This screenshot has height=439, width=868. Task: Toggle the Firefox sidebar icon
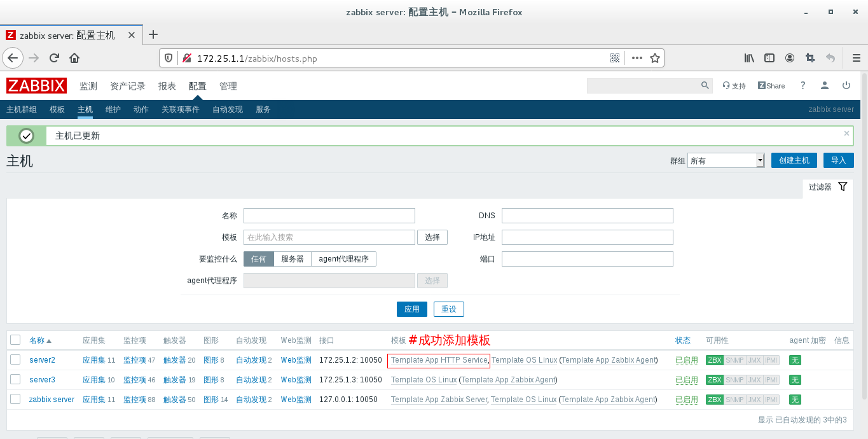coord(769,58)
